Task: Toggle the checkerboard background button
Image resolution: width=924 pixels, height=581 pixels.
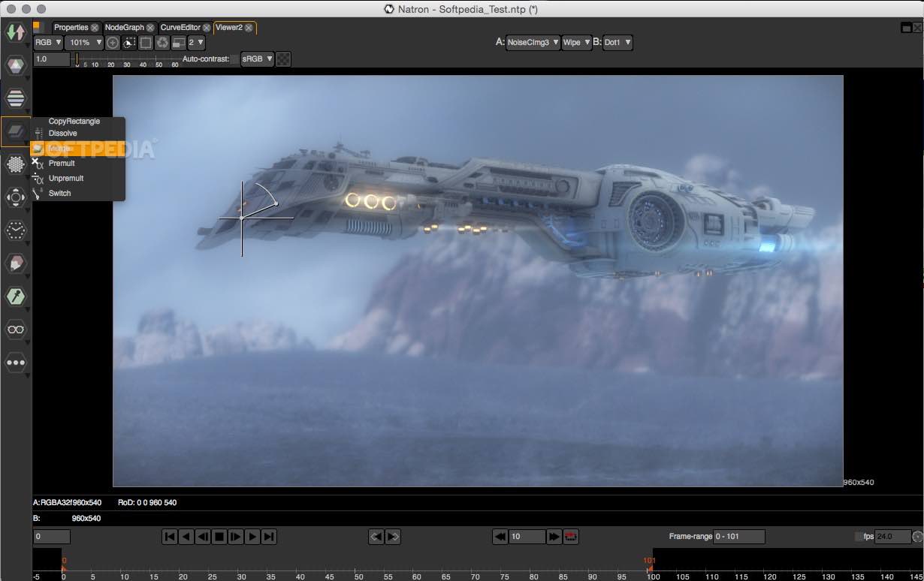Action: (283, 59)
